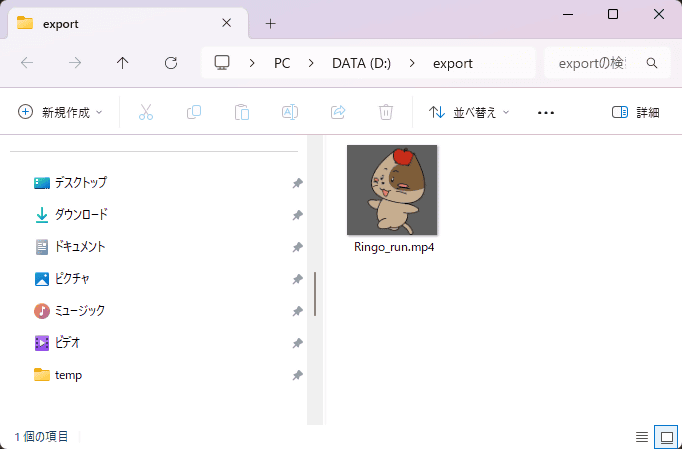Screen dimensions: 682x449
Task: Refresh the current folder view
Action: coord(171,63)
